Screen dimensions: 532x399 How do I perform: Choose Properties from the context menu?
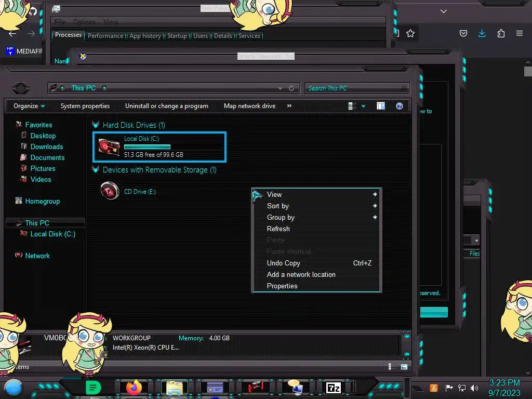(x=316, y=286)
